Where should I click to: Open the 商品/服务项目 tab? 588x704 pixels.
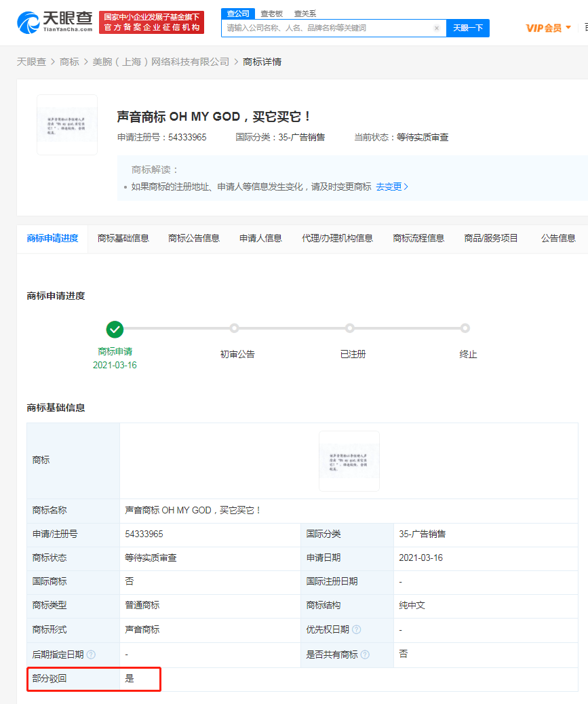point(489,239)
